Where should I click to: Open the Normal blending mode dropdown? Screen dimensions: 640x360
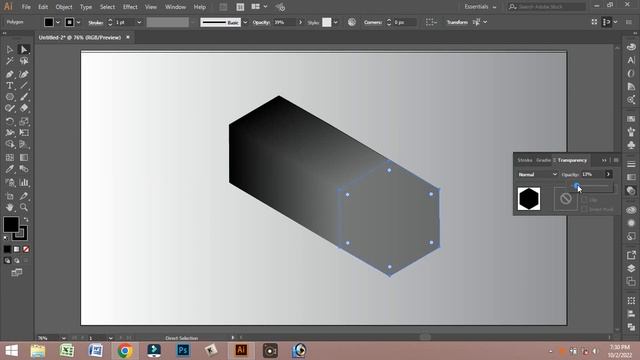pos(537,174)
